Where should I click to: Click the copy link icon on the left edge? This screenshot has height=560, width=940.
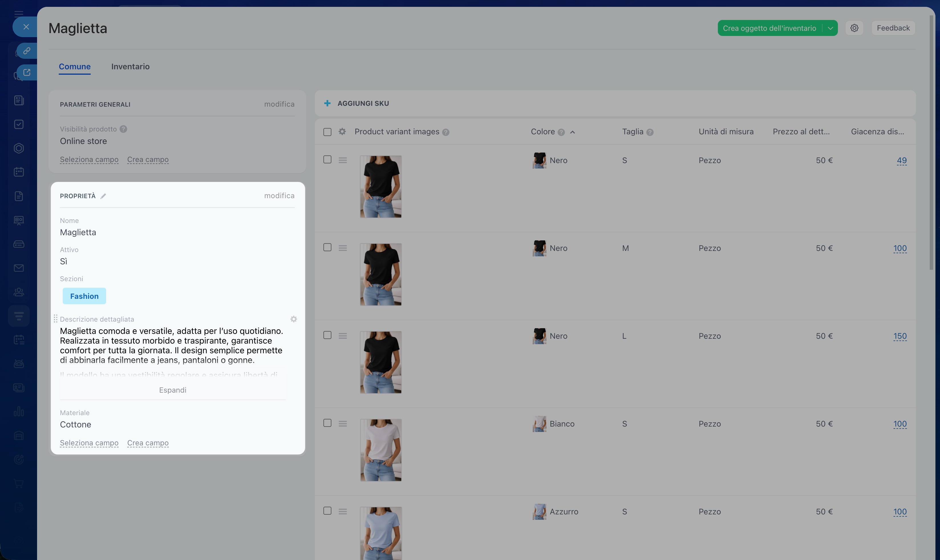[27, 50]
